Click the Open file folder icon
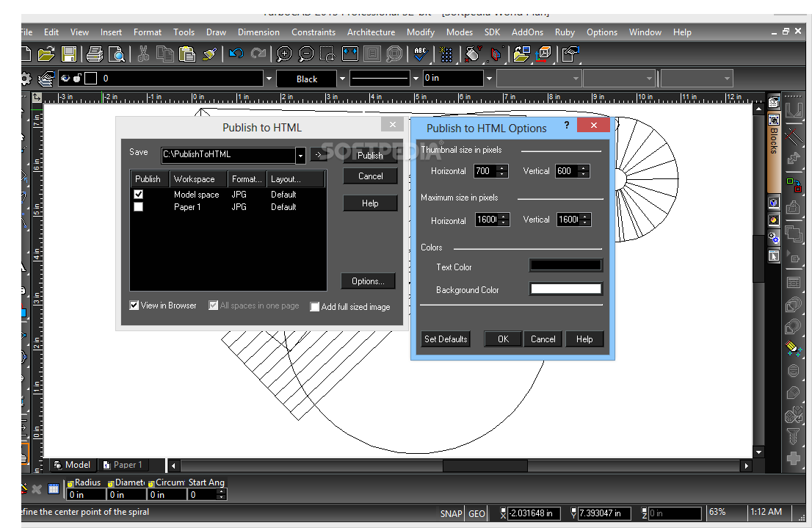812x528 pixels. coord(46,54)
